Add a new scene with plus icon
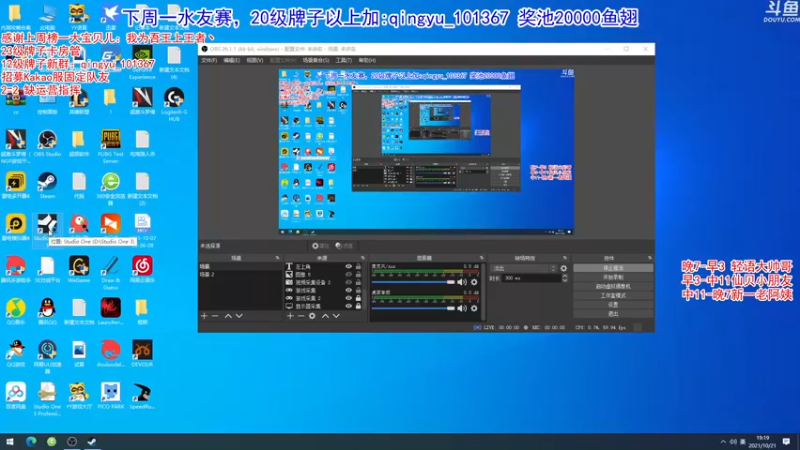The height and width of the screenshot is (450, 800). pyautogui.click(x=204, y=316)
